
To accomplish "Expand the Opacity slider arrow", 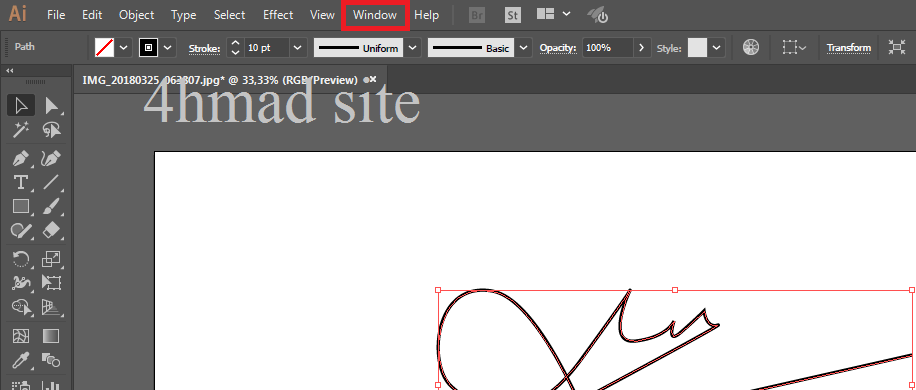I will point(642,48).
